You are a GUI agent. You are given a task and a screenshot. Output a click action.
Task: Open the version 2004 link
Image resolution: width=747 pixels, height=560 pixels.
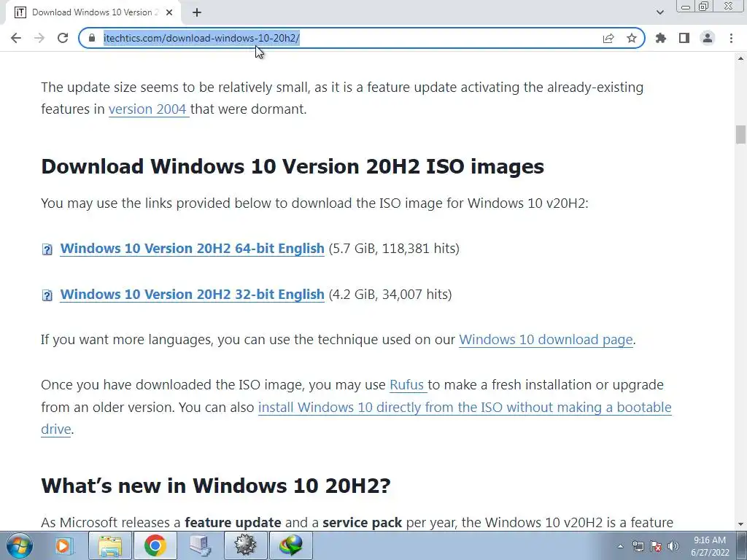click(x=149, y=109)
